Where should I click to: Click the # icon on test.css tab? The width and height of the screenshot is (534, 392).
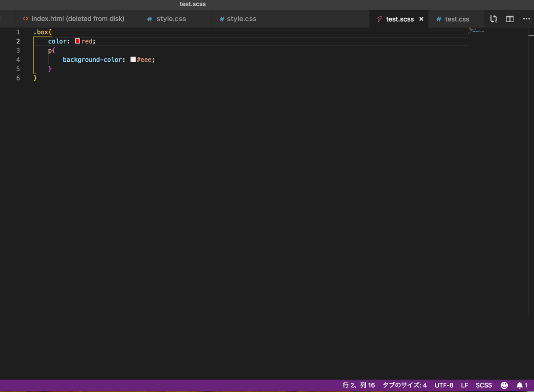click(x=439, y=19)
